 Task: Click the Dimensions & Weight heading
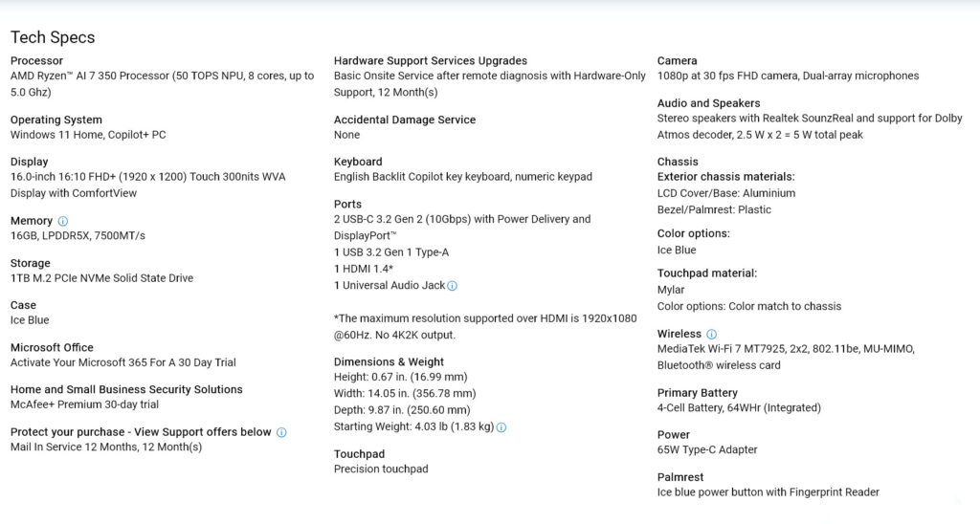pos(389,362)
